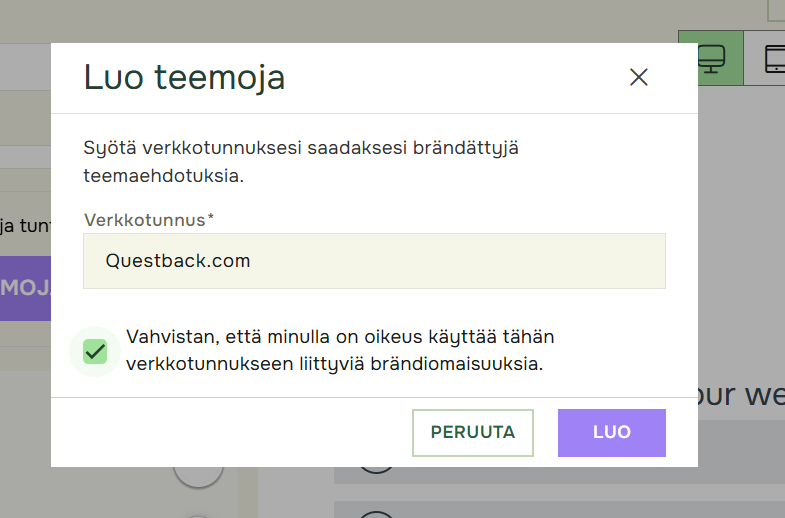Image resolution: width=785 pixels, height=518 pixels.
Task: Close the Luo teemoja dialog with X
Action: pyautogui.click(x=639, y=78)
